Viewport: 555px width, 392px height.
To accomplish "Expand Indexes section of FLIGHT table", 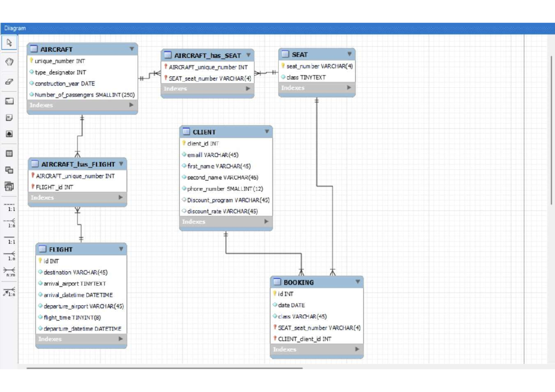I will [121, 339].
